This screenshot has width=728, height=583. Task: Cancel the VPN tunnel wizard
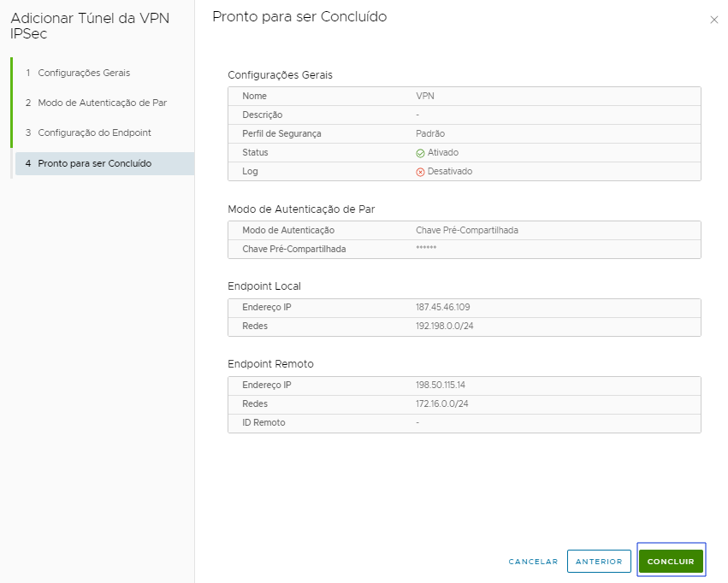[x=533, y=561]
